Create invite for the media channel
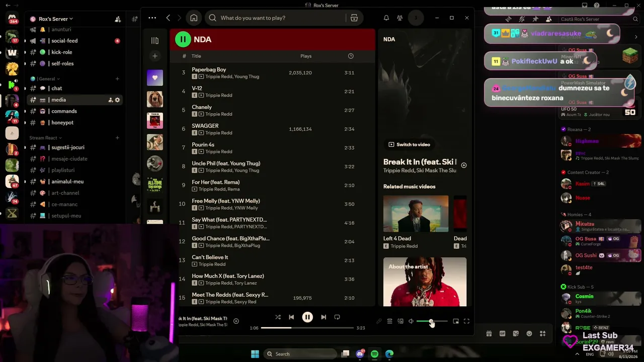This screenshot has height=362, width=644. [110, 100]
